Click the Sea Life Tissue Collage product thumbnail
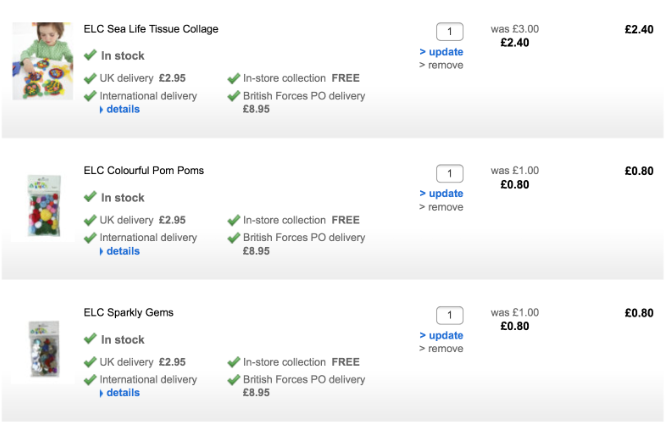The image size is (665, 423). pos(42,61)
